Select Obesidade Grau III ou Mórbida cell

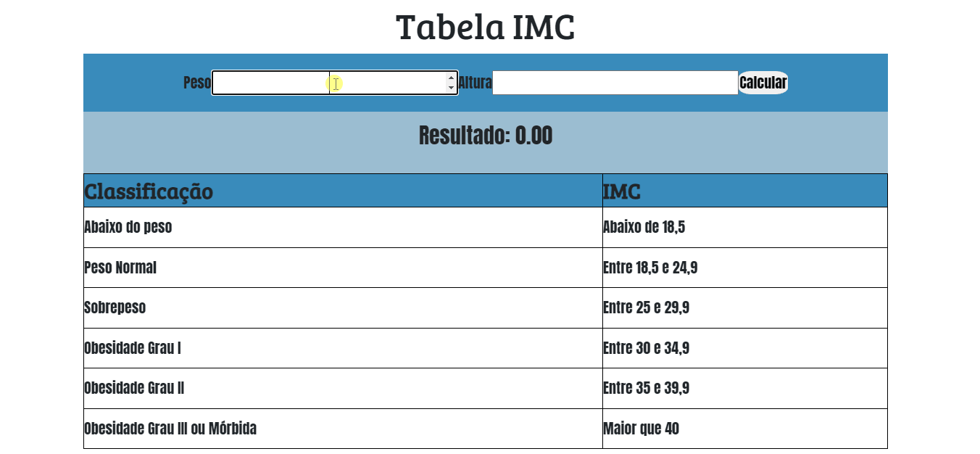[170, 429]
